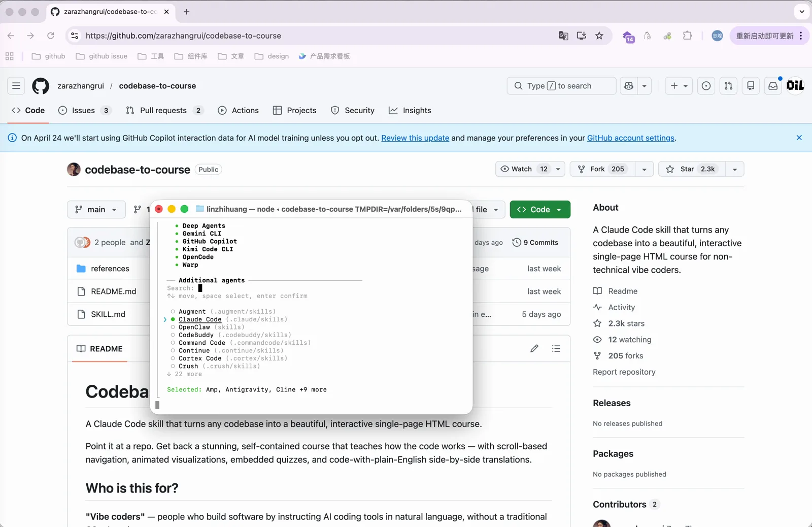Open the Add file dropdown

(x=487, y=210)
